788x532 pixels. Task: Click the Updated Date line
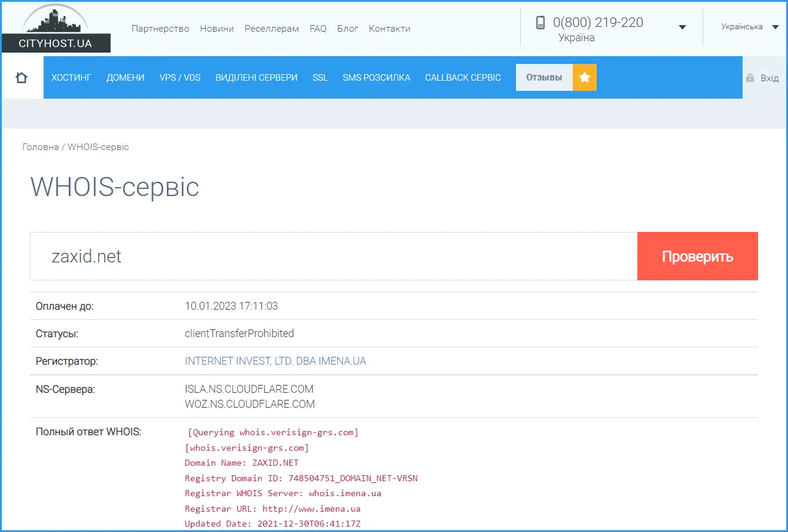[x=273, y=524]
